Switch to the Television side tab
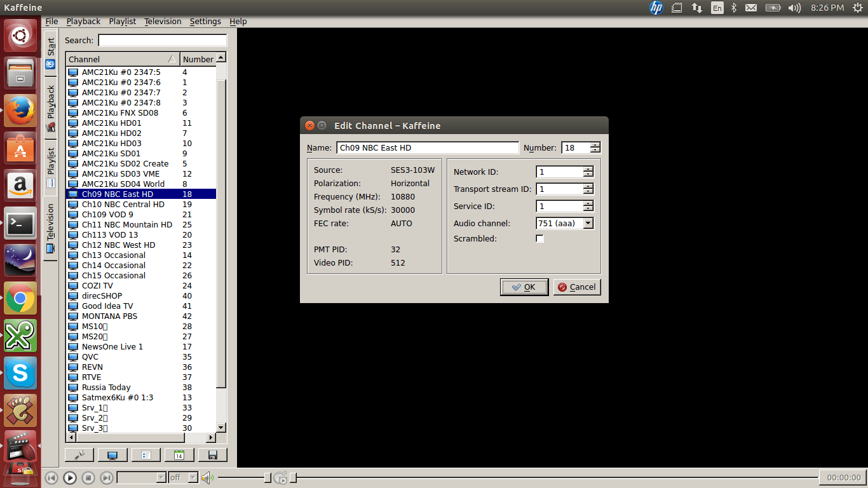This screenshot has height=488, width=868. click(50, 229)
